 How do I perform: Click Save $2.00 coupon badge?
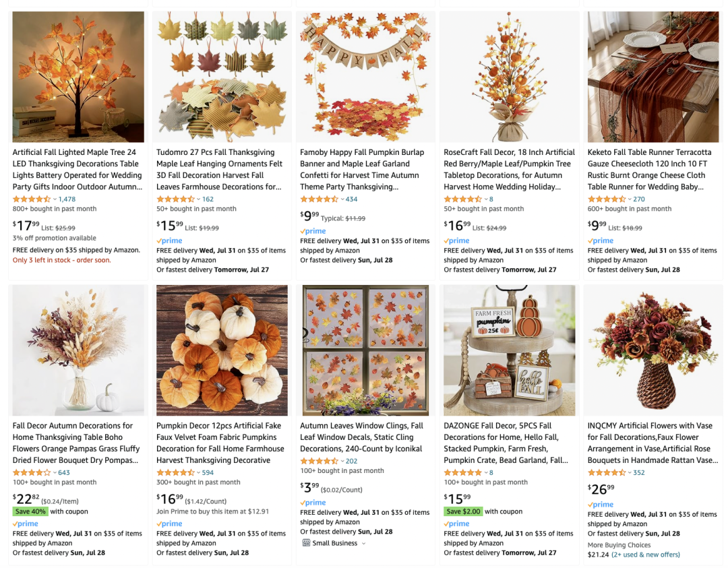pyautogui.click(x=463, y=511)
